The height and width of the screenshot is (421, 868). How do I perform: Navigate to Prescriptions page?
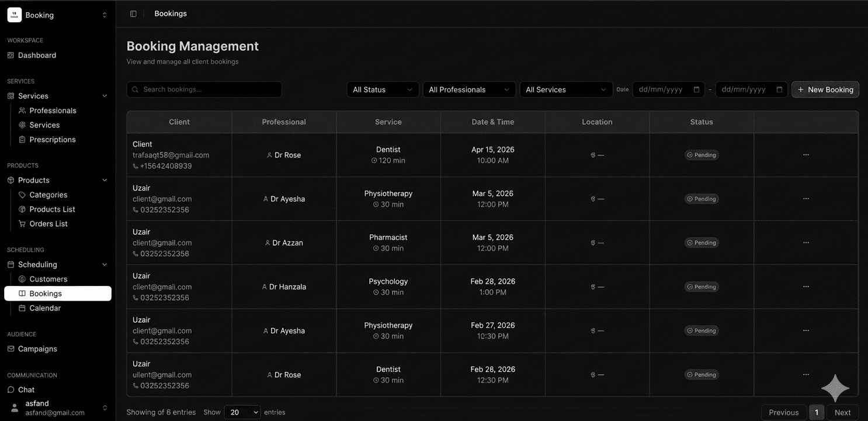pyautogui.click(x=52, y=140)
